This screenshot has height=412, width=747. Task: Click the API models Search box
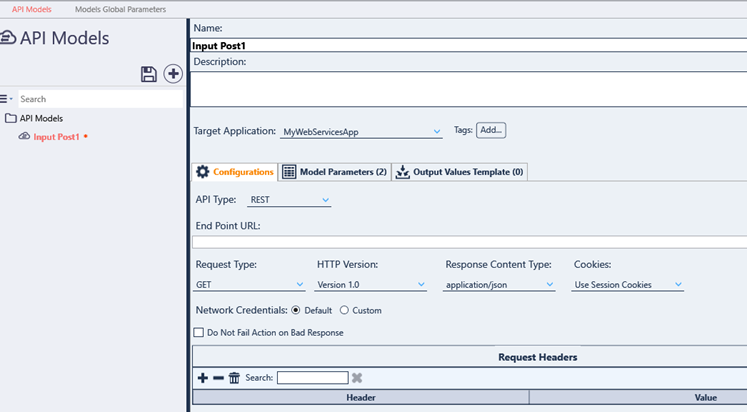pyautogui.click(x=101, y=99)
